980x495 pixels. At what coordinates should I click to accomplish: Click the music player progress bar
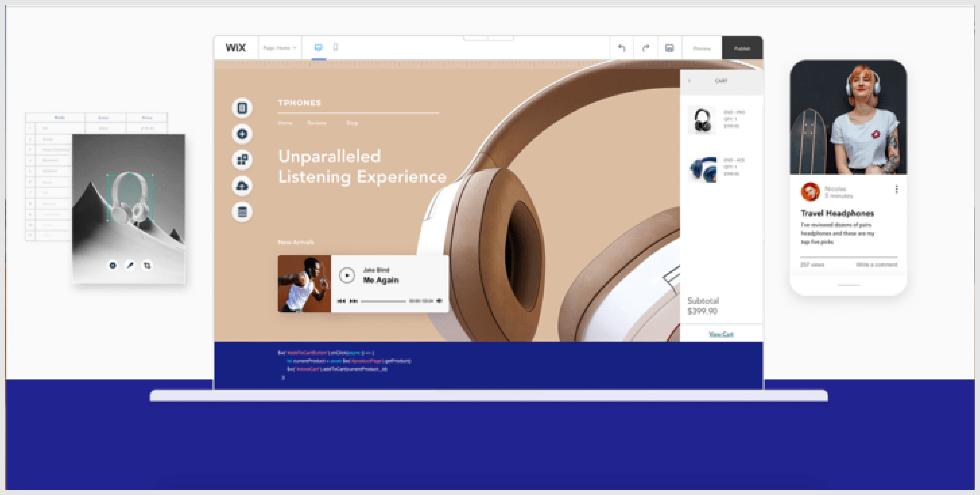[x=383, y=301]
